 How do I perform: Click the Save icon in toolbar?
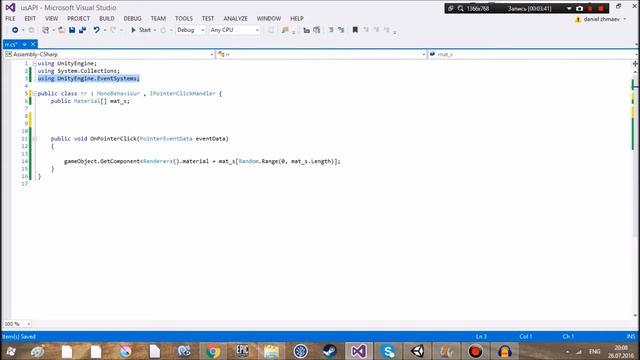point(72,30)
